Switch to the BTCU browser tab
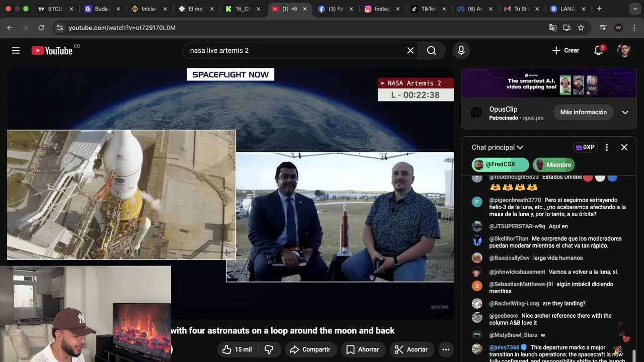 pos(56,9)
